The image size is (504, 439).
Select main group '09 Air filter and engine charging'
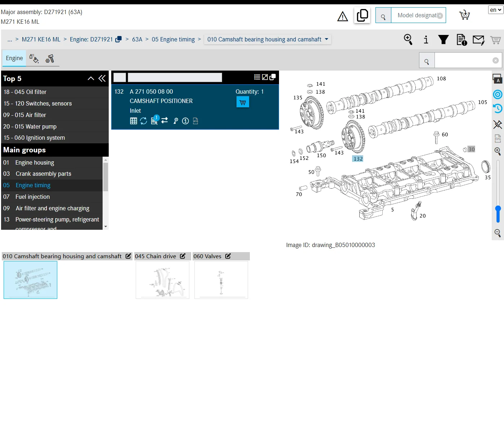coord(52,208)
